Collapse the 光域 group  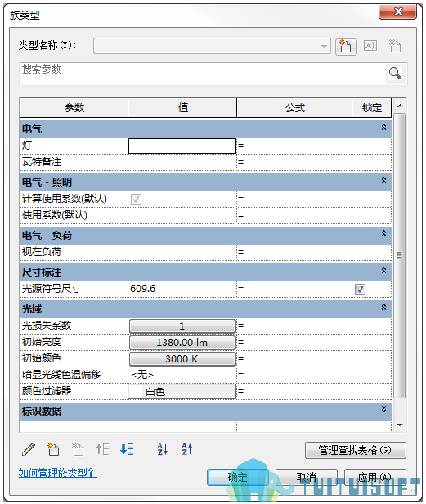click(x=383, y=308)
